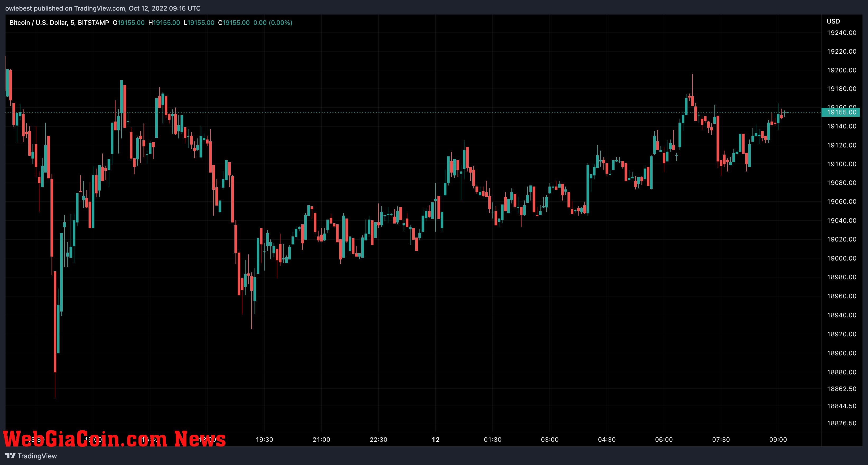Click the 19220.00 price axis label

(x=841, y=51)
